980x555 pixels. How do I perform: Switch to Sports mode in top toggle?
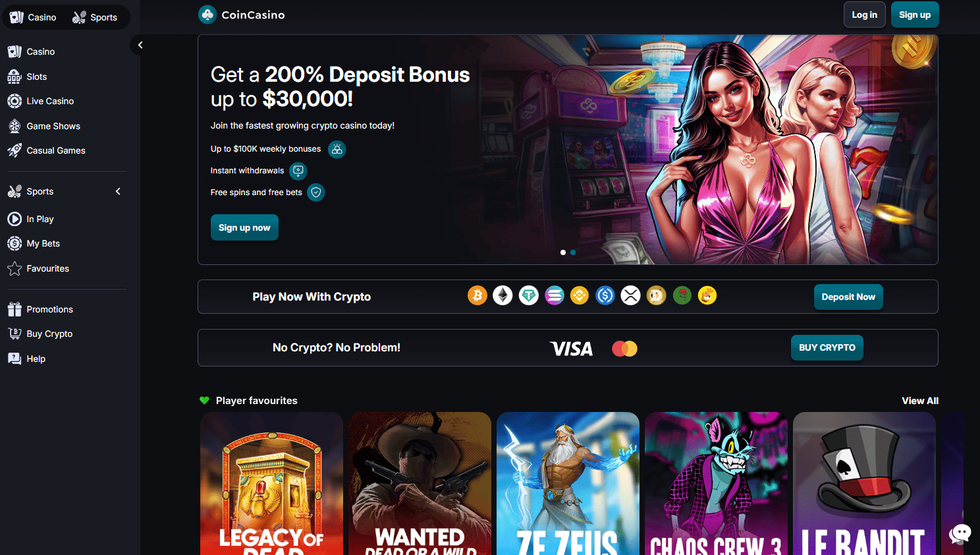[95, 17]
